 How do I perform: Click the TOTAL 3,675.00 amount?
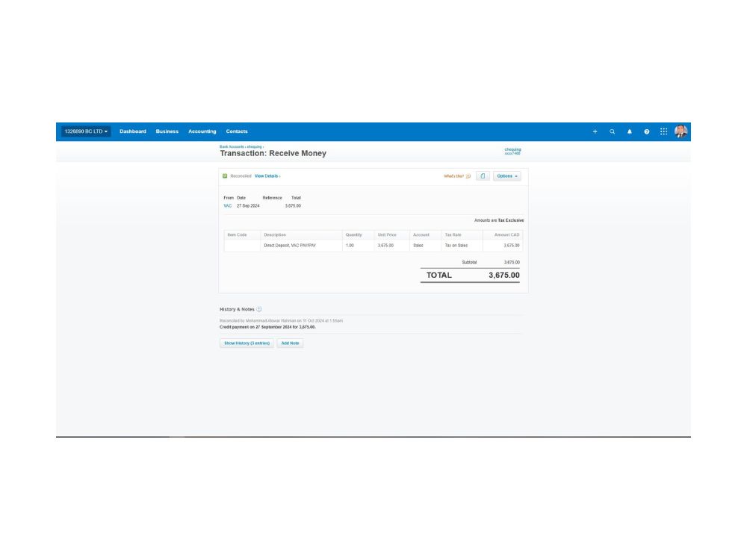click(x=504, y=276)
